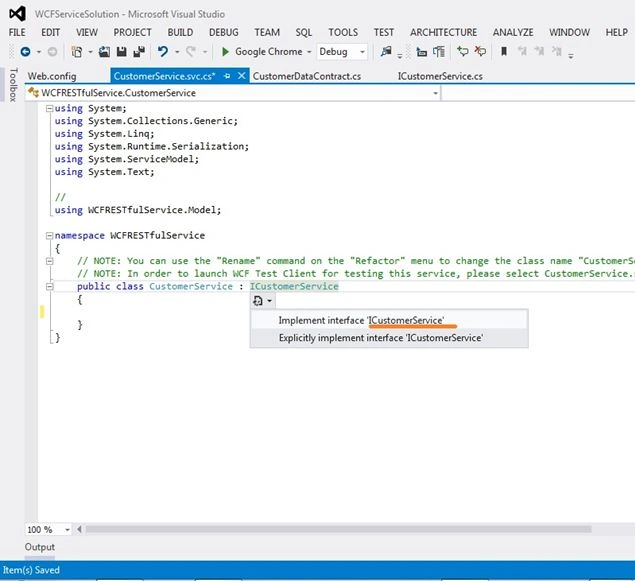Undo the last action
The width and height of the screenshot is (635, 581).
coord(163,52)
